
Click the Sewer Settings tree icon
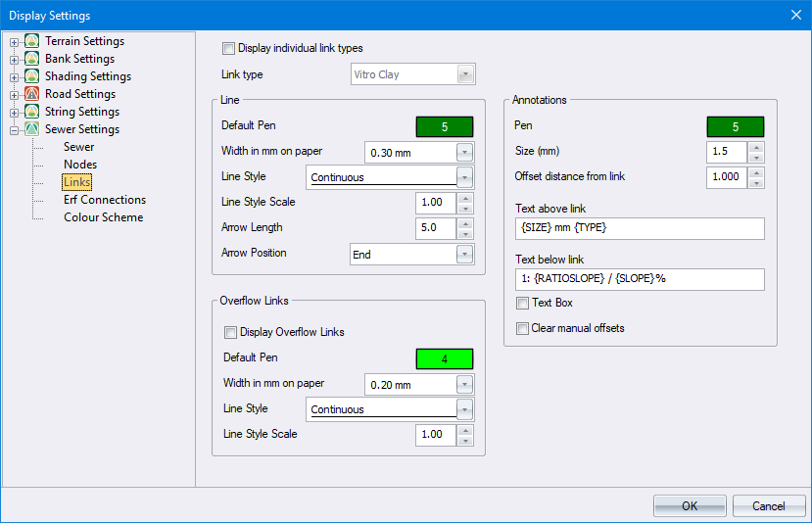pyautogui.click(x=32, y=129)
